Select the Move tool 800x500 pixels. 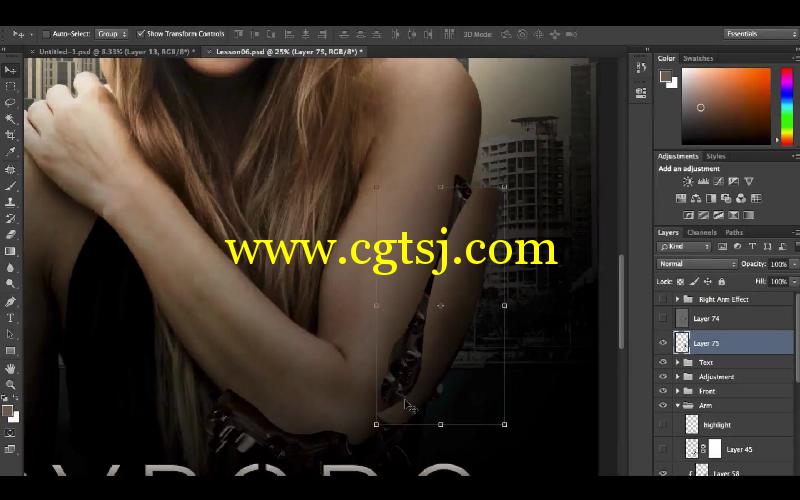click(x=10, y=70)
